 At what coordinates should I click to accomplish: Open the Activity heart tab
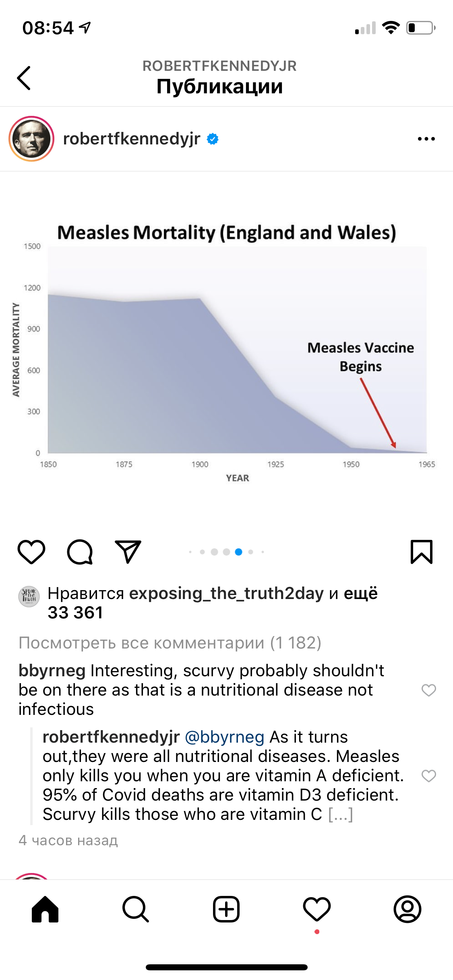[317, 909]
